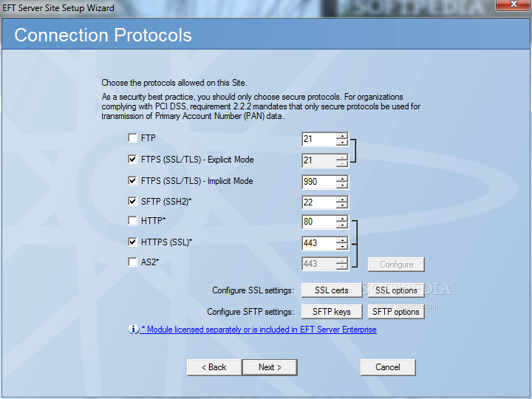Decrease HTTP port 80 with down arrow
This screenshot has height=399, width=532.
[x=342, y=225]
